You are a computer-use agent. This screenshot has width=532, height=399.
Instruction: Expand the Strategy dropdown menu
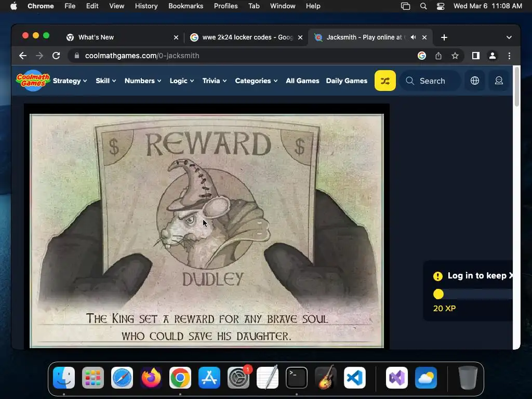click(x=70, y=81)
